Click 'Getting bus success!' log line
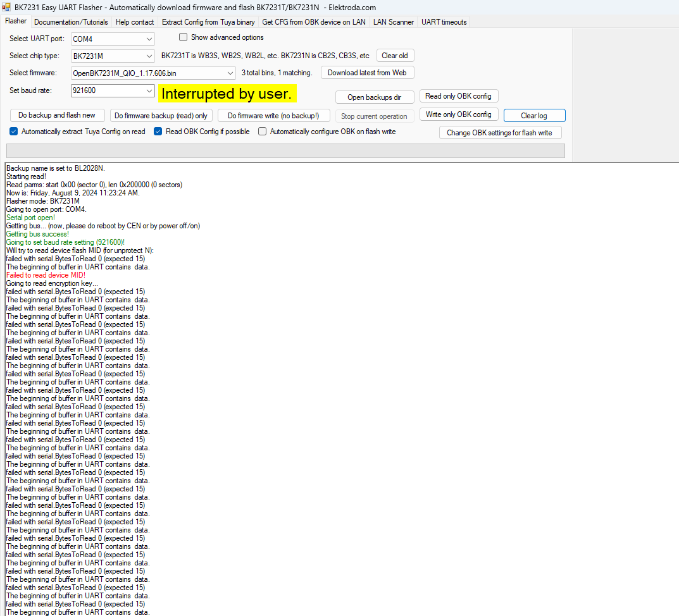679x616 pixels. [x=38, y=234]
